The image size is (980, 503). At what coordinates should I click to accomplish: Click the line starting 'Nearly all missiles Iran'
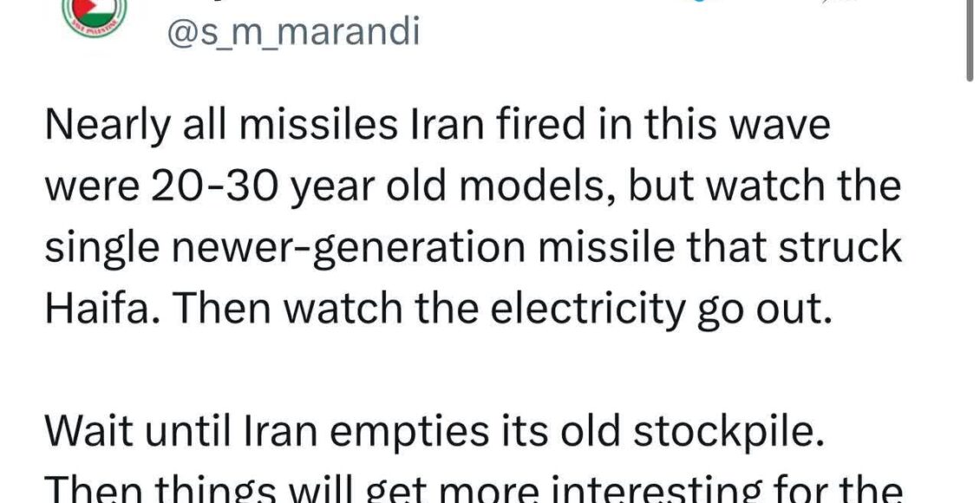pyautogui.click(x=437, y=126)
